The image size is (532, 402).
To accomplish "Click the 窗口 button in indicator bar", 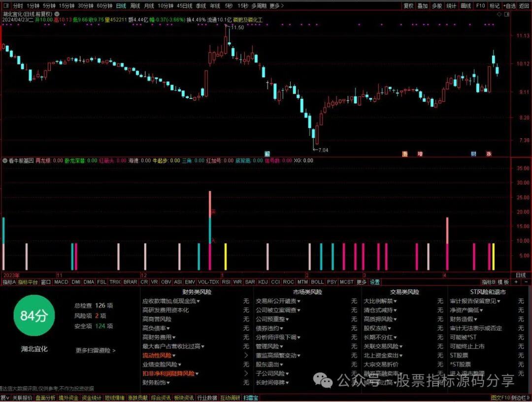I will tap(45, 282).
